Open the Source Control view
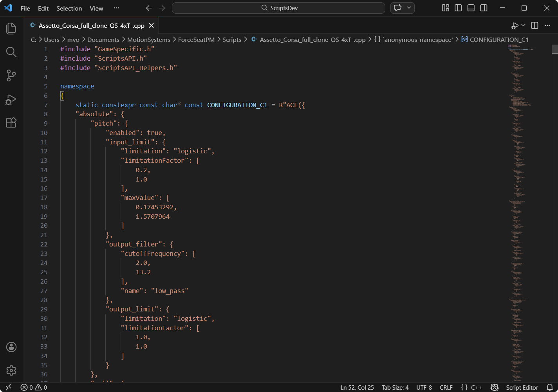 (x=11, y=76)
